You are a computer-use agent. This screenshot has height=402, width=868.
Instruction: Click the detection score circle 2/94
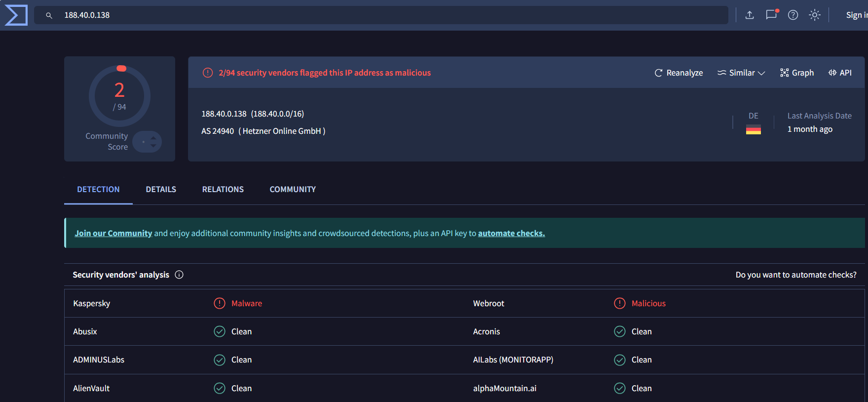pos(119,96)
